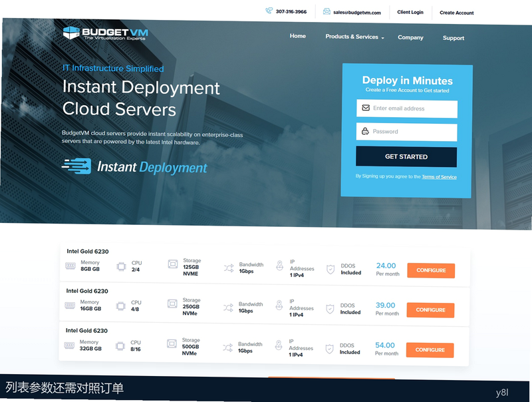This screenshot has height=402, width=532.
Task: Select the 54.00 price text
Action: point(385,345)
